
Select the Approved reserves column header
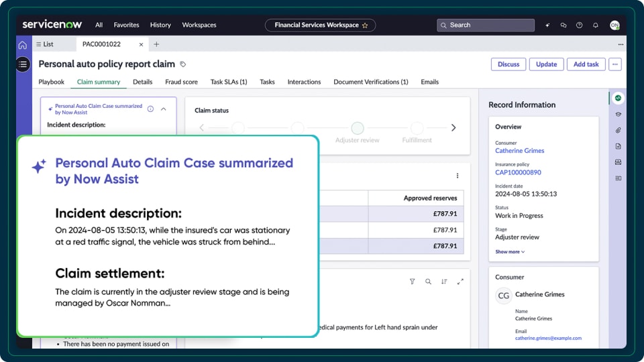pyautogui.click(x=416, y=198)
